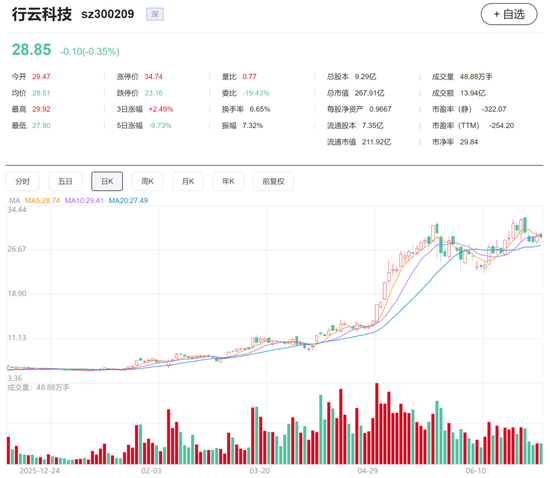Toggle the MA10 moving average legend

[84, 201]
